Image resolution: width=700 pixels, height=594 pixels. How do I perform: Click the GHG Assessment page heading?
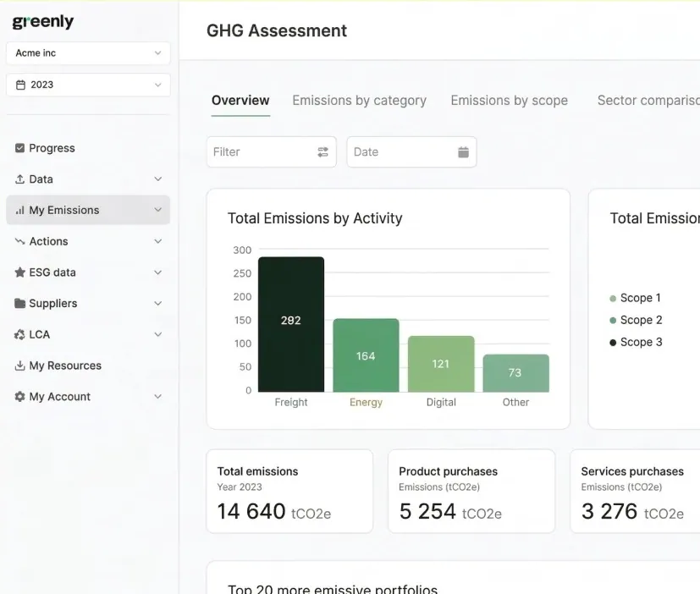[x=277, y=30]
